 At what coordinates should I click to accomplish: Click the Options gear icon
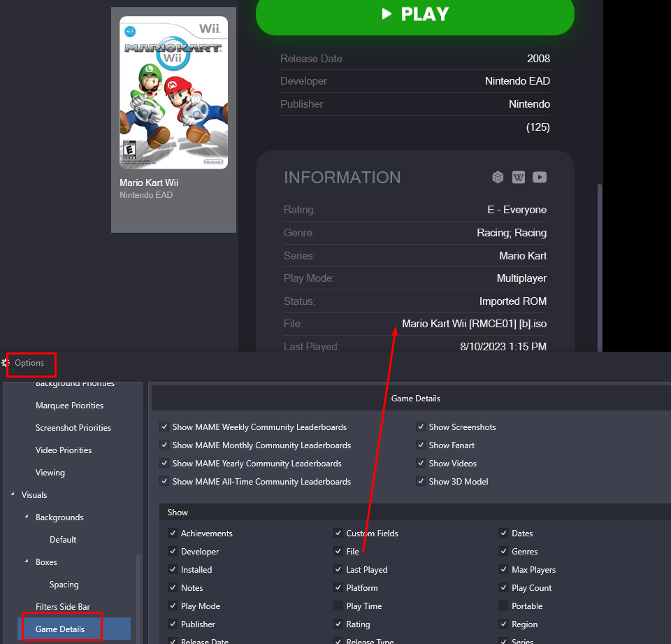(6, 363)
